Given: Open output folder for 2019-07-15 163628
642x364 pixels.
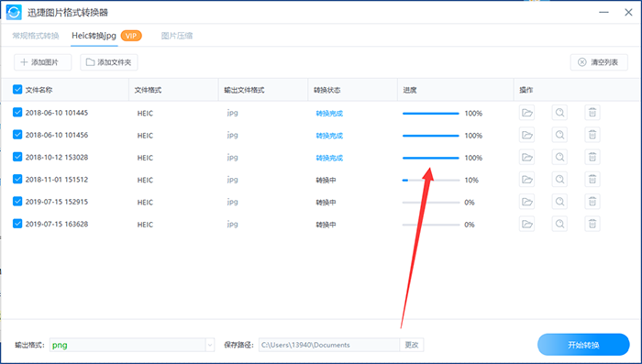Looking at the screenshot, I should 527,224.
